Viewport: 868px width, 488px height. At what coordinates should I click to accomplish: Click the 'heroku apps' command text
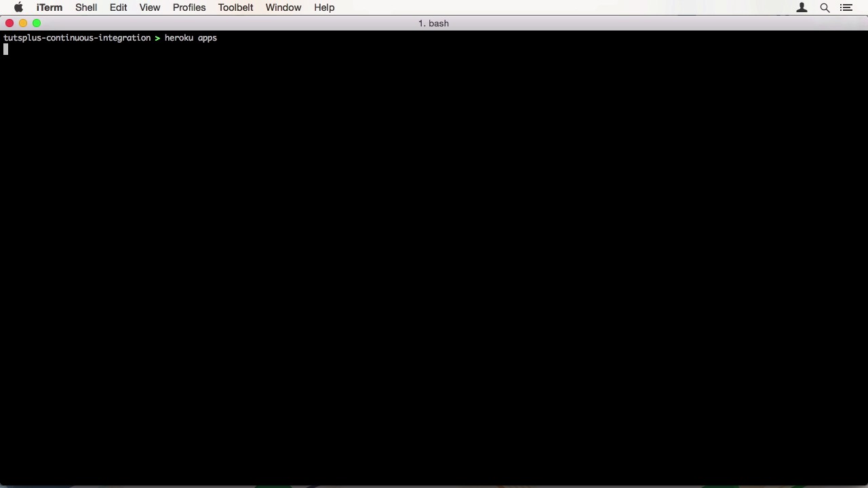click(x=191, y=38)
